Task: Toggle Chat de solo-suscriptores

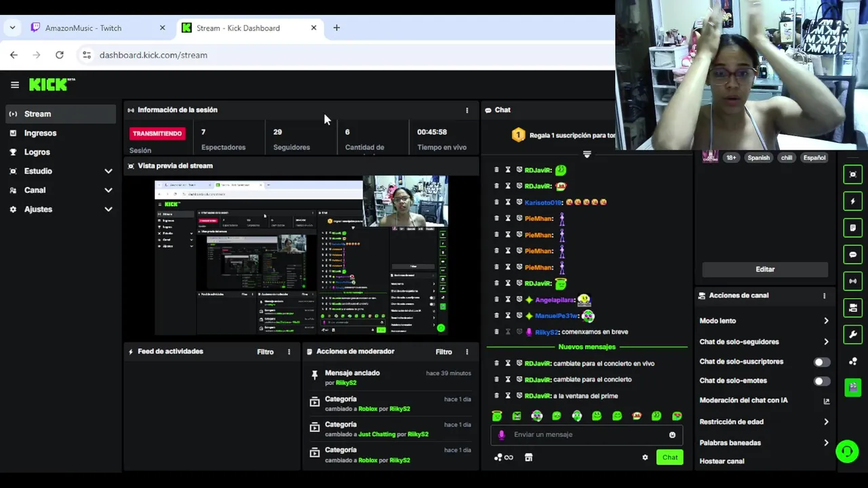Action: click(x=822, y=362)
